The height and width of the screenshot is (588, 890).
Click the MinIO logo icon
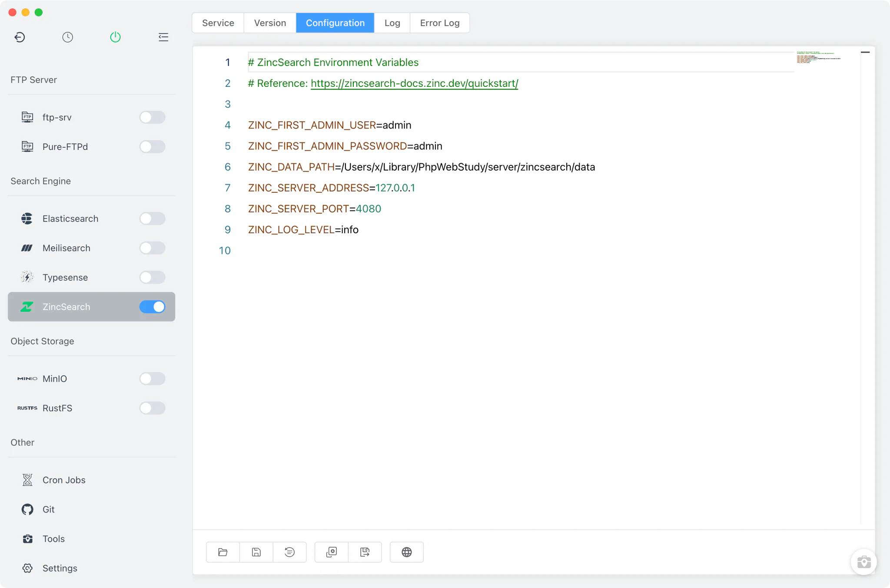coord(27,379)
